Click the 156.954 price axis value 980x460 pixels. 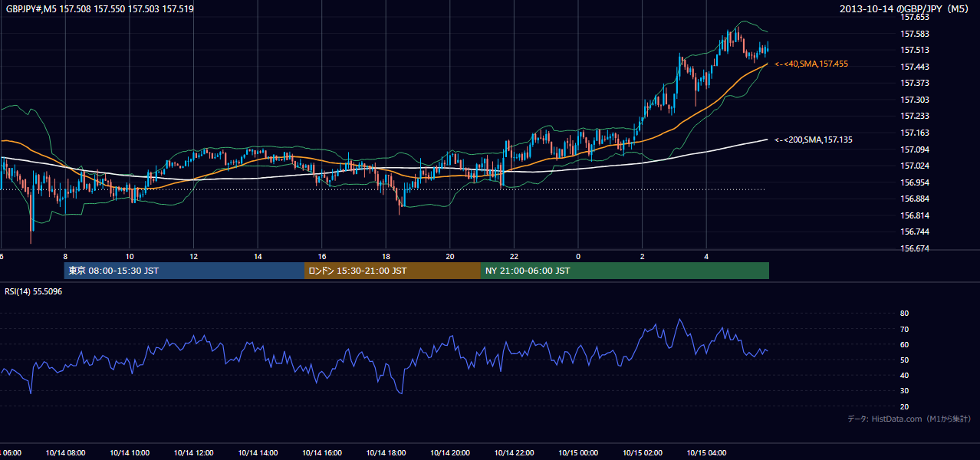point(915,182)
